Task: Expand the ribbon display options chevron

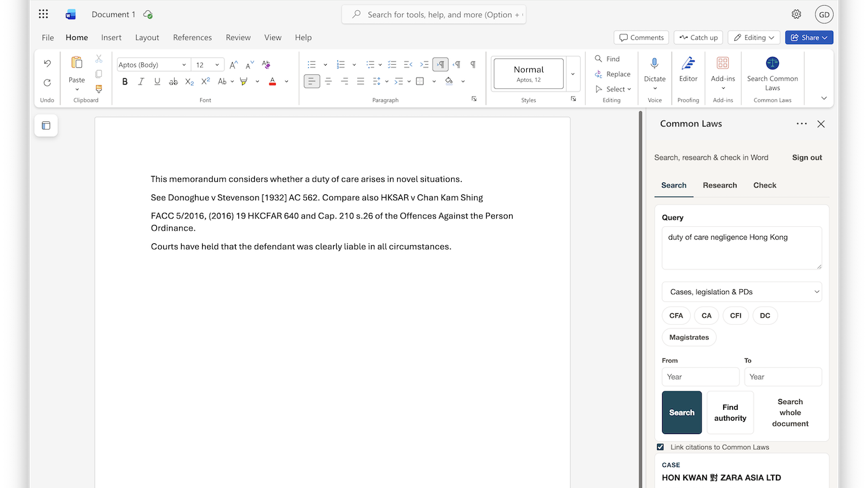Action: coord(824,98)
